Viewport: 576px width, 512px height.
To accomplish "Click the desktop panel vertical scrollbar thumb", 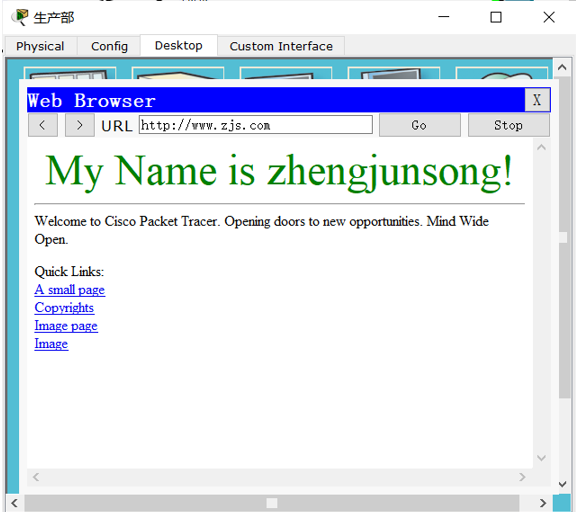I will click(564, 237).
